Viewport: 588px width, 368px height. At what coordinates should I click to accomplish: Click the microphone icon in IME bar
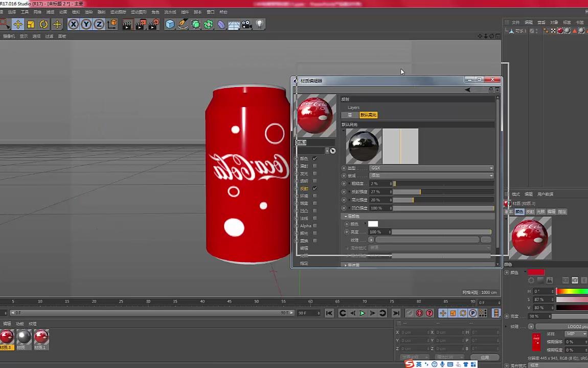point(442,364)
